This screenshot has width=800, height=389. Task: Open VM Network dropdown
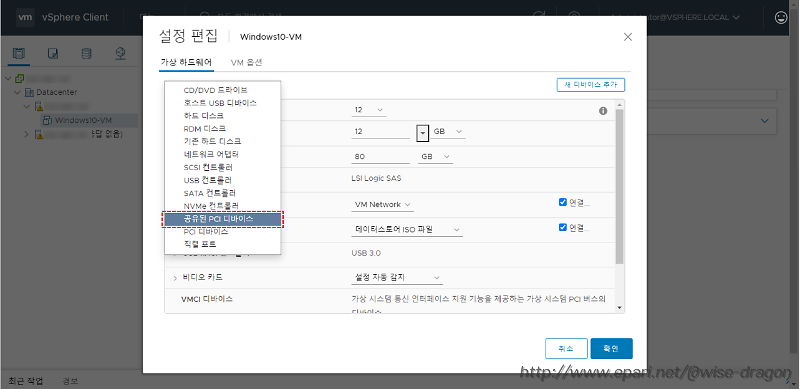coord(383,205)
